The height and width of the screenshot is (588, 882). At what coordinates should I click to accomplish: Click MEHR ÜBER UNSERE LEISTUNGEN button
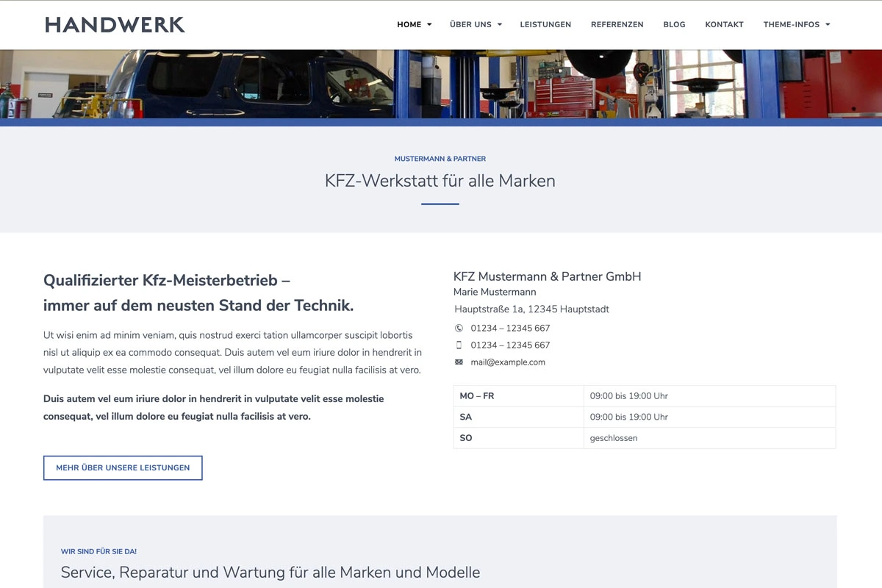pyautogui.click(x=123, y=467)
